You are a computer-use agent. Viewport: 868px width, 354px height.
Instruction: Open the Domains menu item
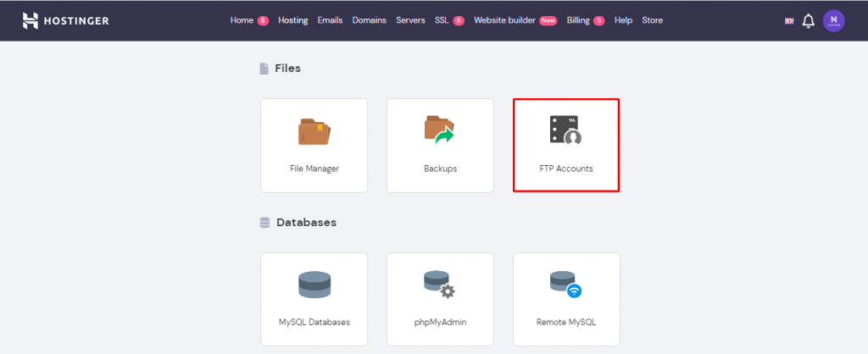point(370,20)
